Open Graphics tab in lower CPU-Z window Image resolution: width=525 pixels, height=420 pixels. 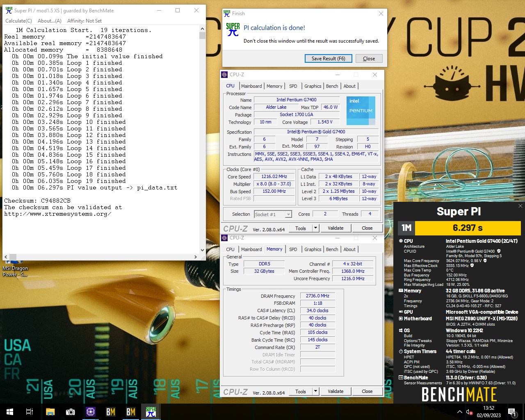313,249
